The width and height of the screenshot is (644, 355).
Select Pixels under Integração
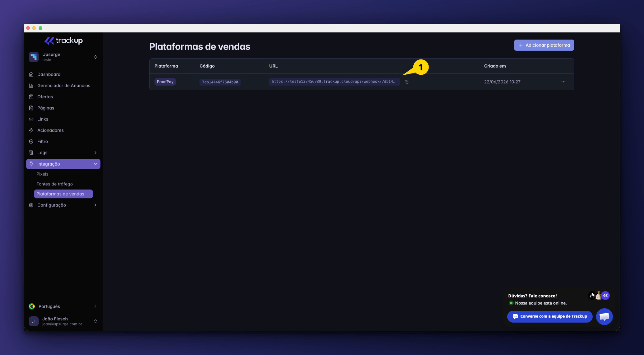42,174
